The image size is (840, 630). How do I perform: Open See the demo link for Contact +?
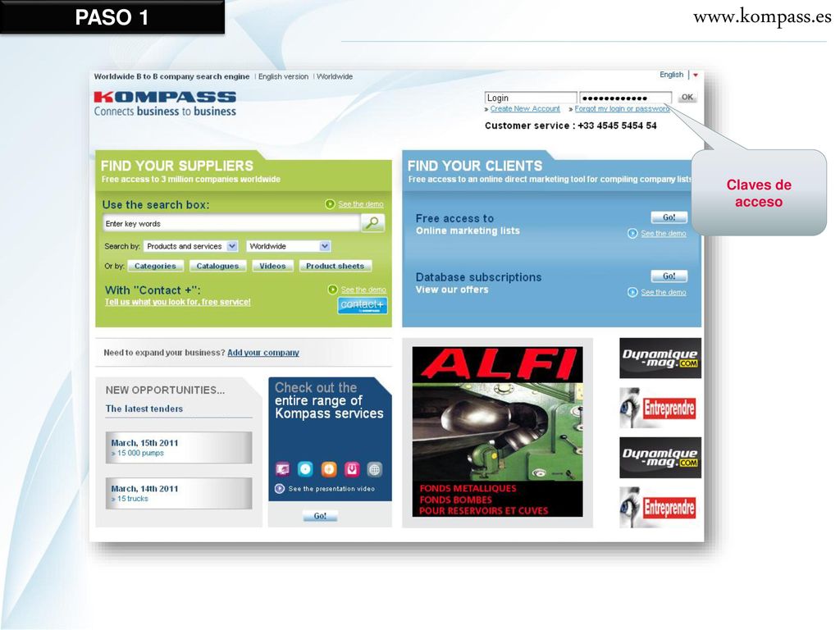[363, 290]
